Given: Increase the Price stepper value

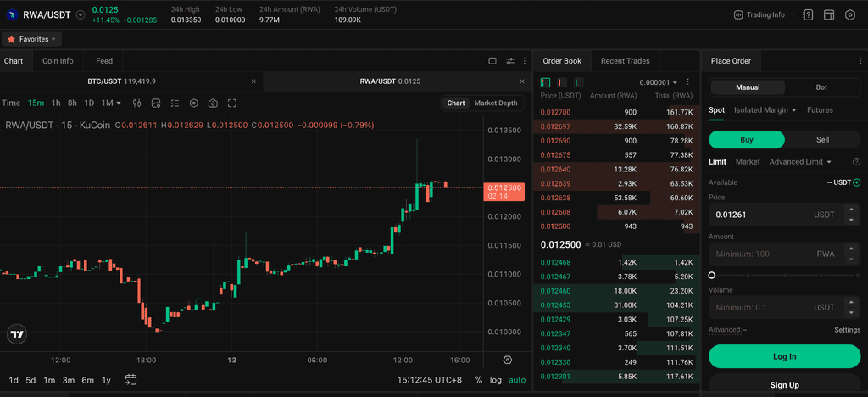Looking at the screenshot, I should pos(851,210).
